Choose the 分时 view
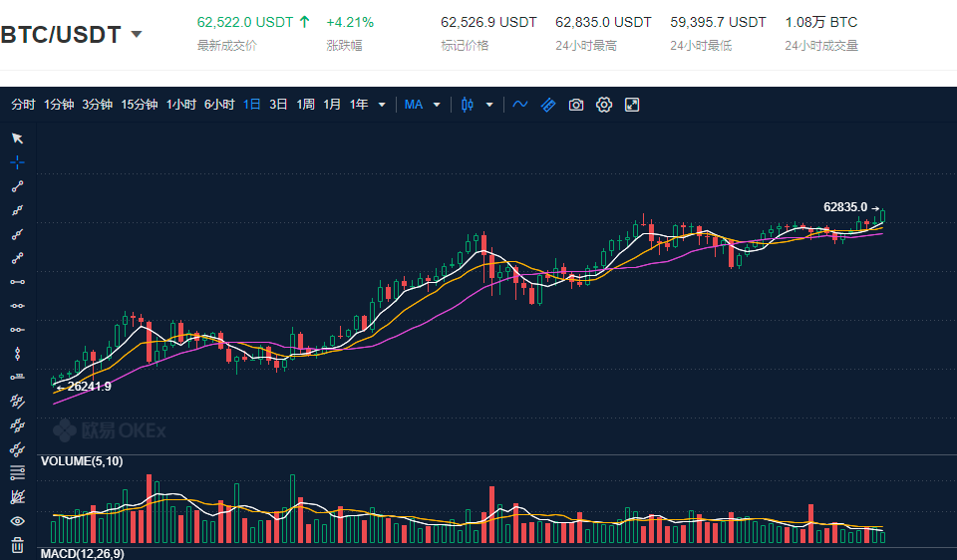957x560 pixels. (x=23, y=105)
